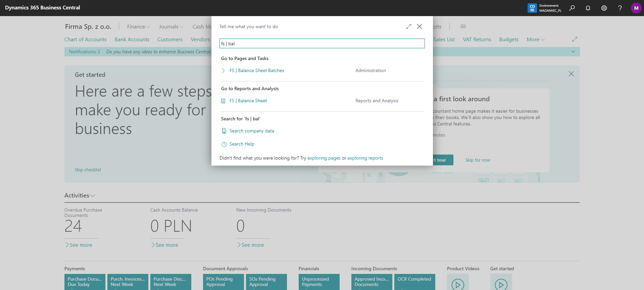Image resolution: width=644 pixels, height=290 pixels.
Task: Click the Tell Me search input field
Action: 322,44
